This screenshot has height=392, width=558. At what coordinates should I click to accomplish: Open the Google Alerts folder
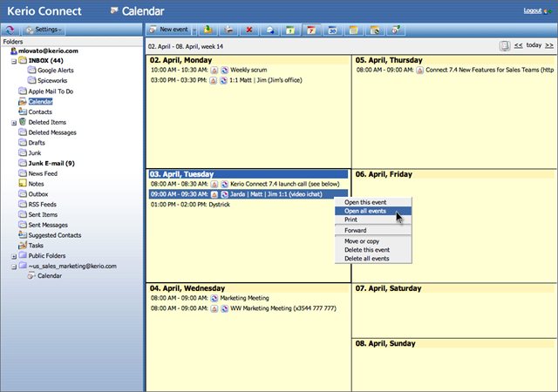[56, 71]
